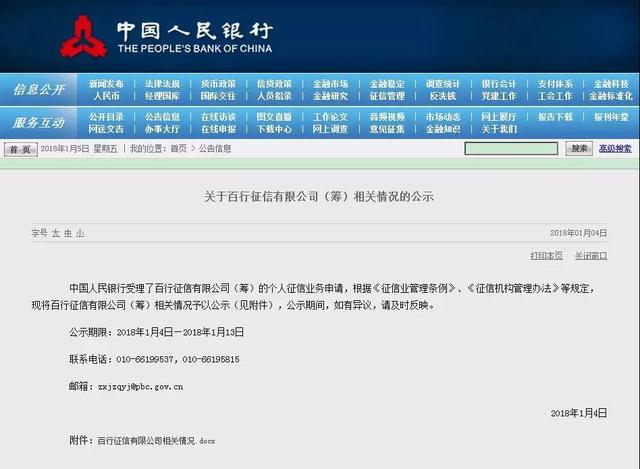Click the announcement title 关于百行征信有限公司（筹）相关情况的公示
The image size is (640, 469).
[x=318, y=197]
